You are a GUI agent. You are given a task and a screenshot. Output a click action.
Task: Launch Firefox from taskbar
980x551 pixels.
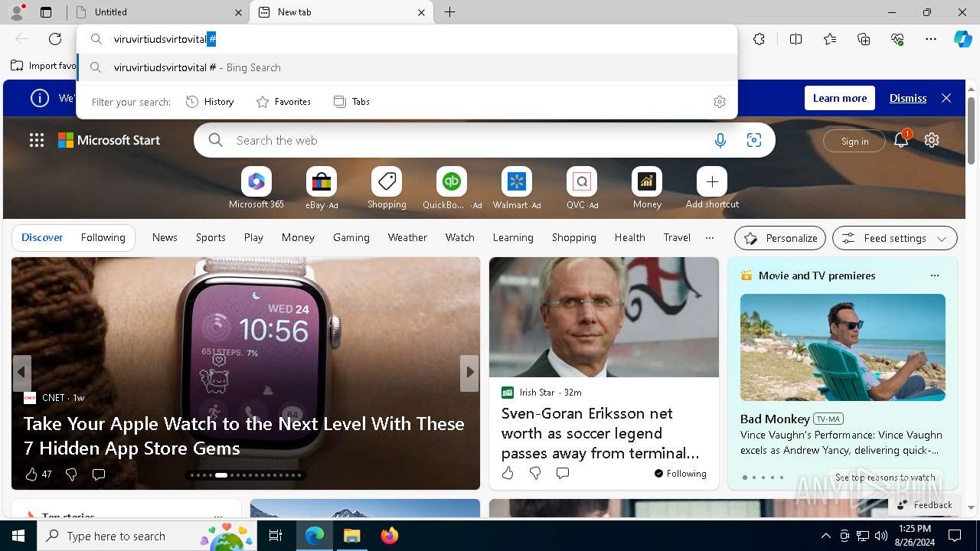tap(390, 536)
